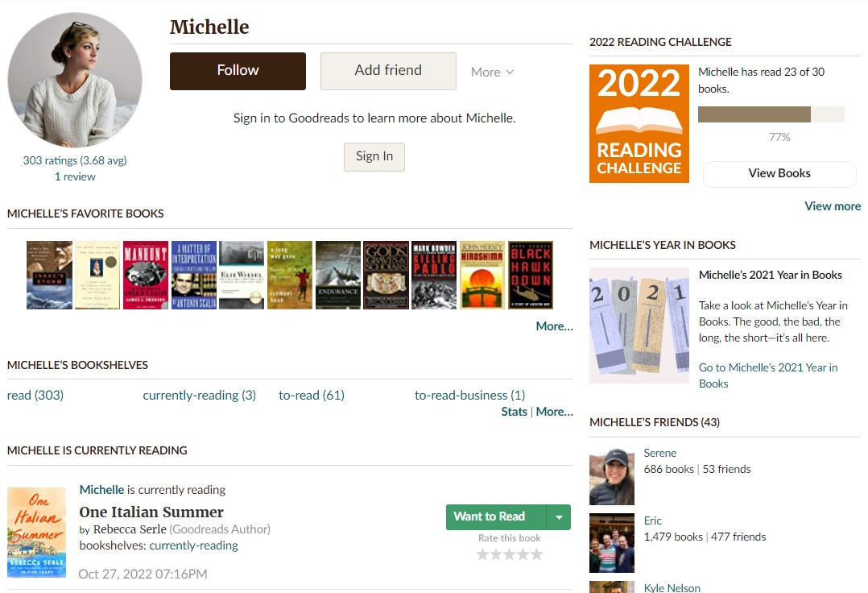Open Hiroshima book cover
868x593 pixels.
tap(482, 276)
